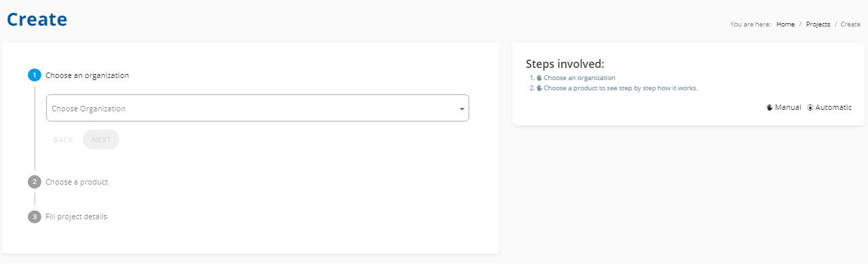
Task: Click the dot-circle icon beside Automatic
Action: coord(810,108)
